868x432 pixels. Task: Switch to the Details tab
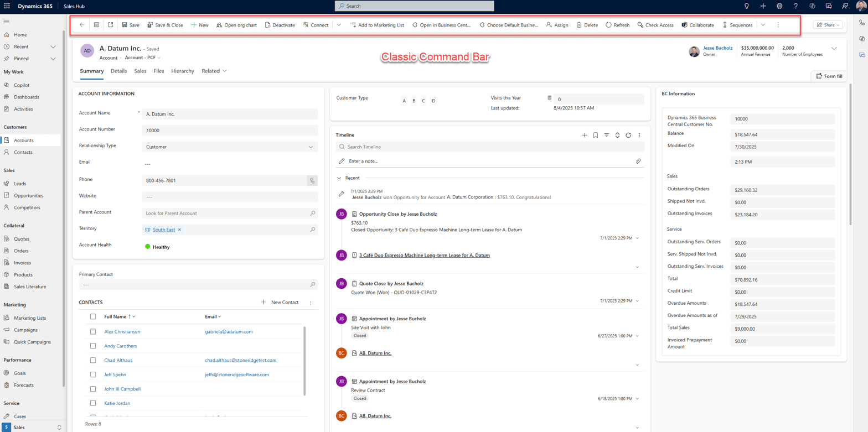click(118, 71)
